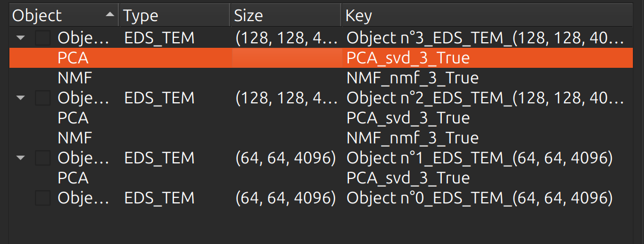Select Object n°0_EDS_TEM_(64, 64, 4096) key
The width and height of the screenshot is (644, 244).
point(480,198)
